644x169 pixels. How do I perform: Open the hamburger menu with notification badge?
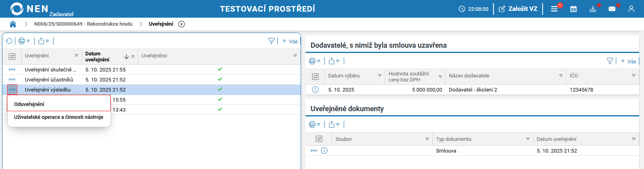(x=554, y=9)
